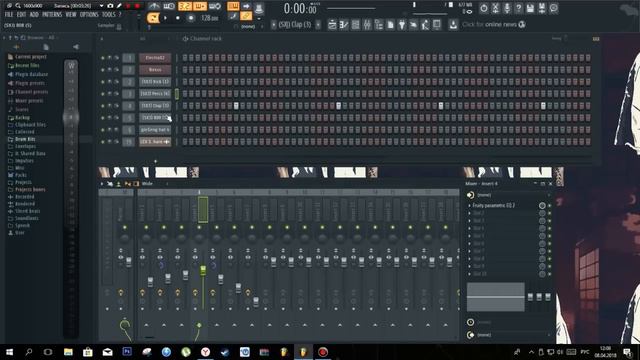Show the channel rack toolbar icon
Screen dimensions: 640x360
point(356,25)
